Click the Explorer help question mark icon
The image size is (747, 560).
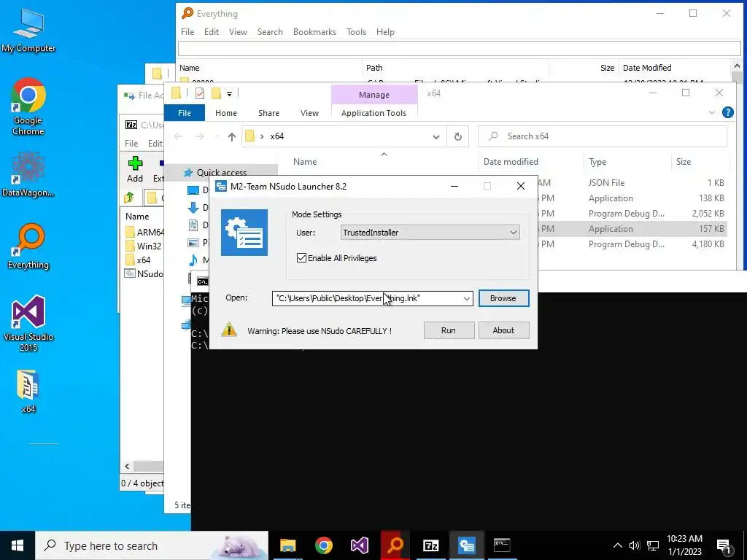[727, 112]
